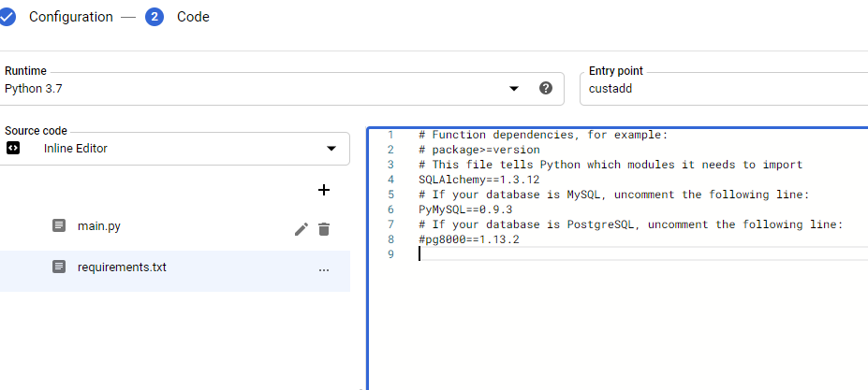Click line number 6 in the gutter
Screen dimensions: 868x390
coord(390,209)
